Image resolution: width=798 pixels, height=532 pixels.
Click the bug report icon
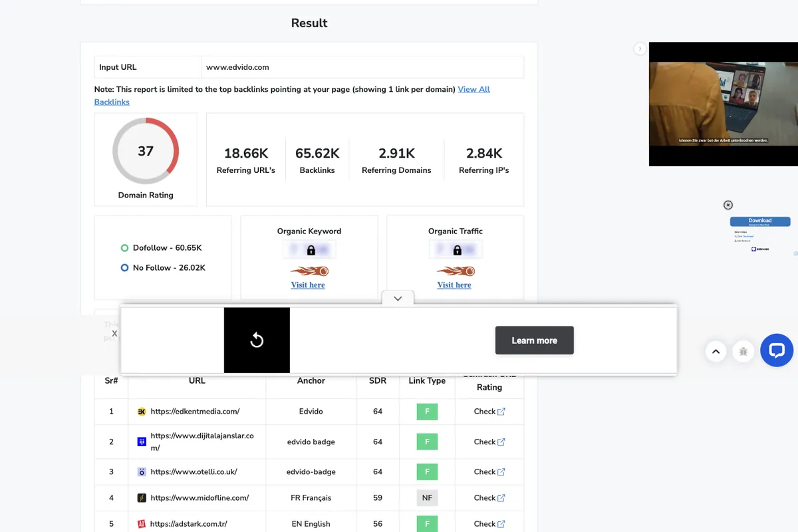point(743,351)
